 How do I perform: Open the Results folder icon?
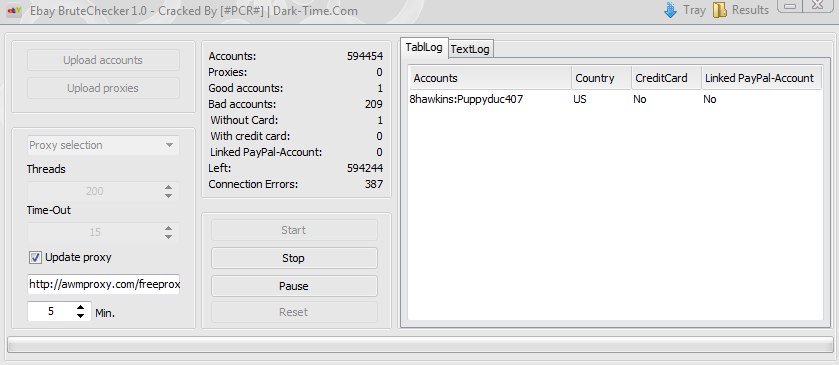pyautogui.click(x=720, y=10)
